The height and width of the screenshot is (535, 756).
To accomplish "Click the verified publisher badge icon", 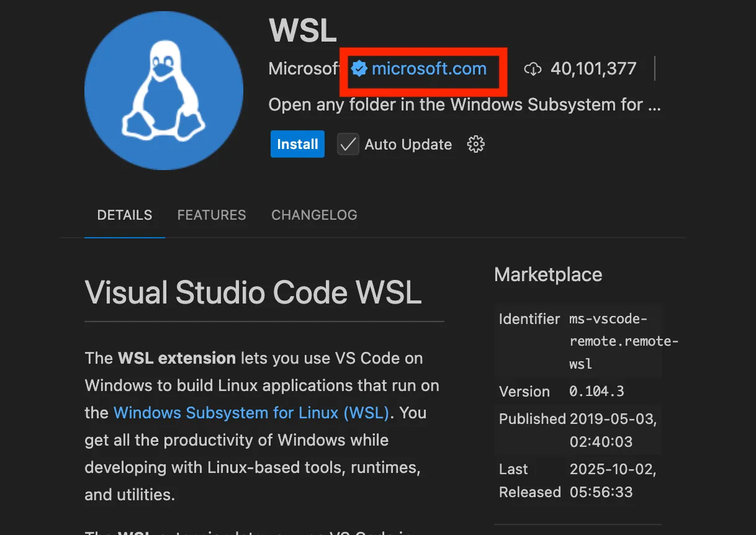I will [x=359, y=68].
